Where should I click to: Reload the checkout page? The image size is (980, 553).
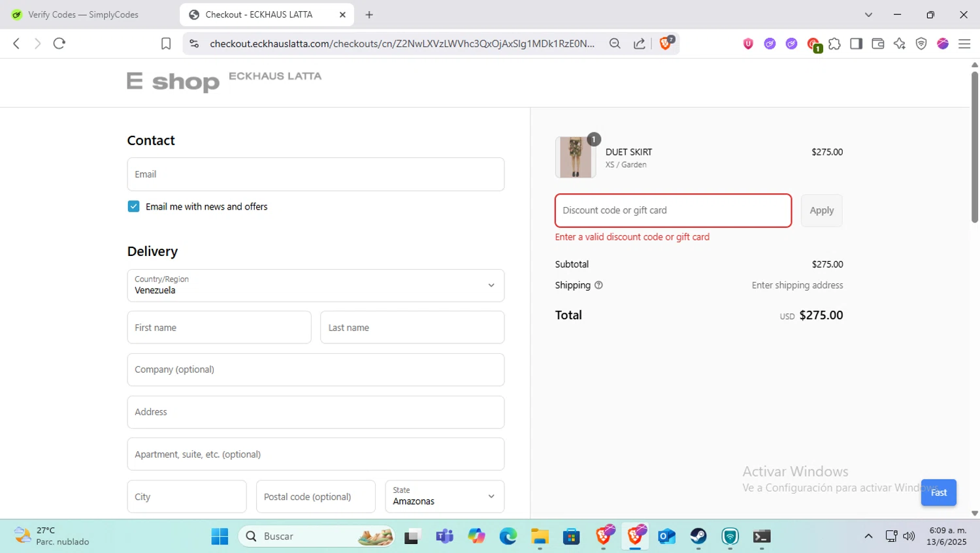[59, 44]
